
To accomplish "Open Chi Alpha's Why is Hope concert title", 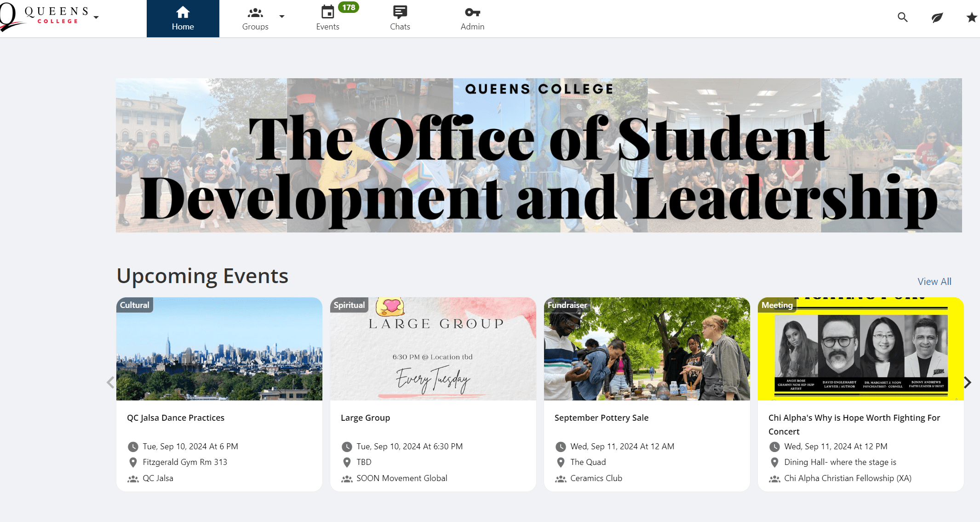I will (854, 424).
